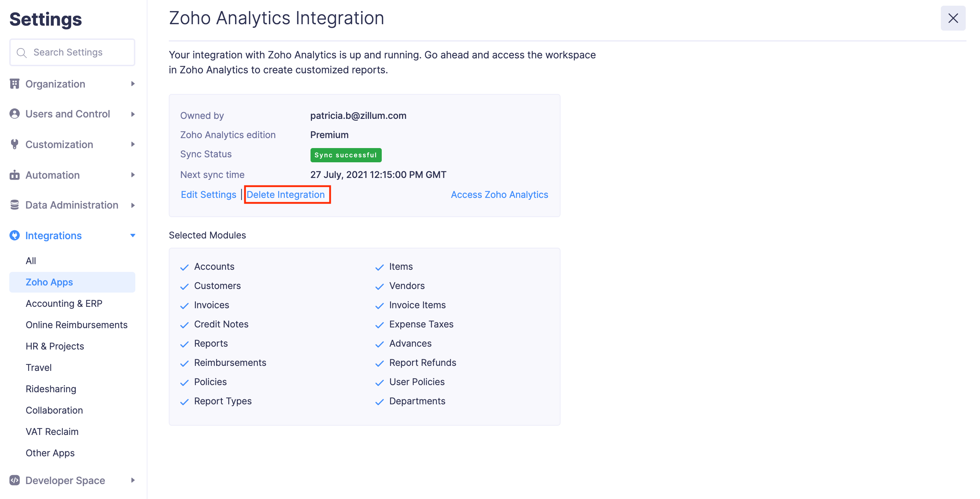This screenshot has height=499, width=980.
Task: Click the search magnifier icon in Settings
Action: (x=22, y=52)
